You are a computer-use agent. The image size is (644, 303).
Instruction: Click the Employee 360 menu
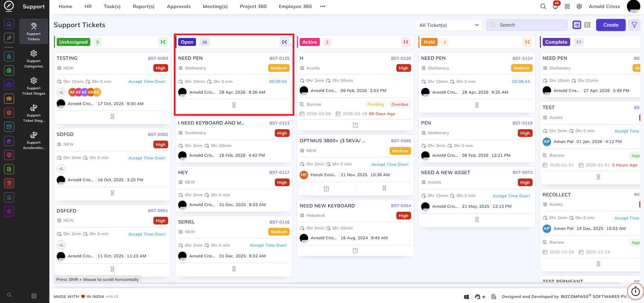pos(295,6)
